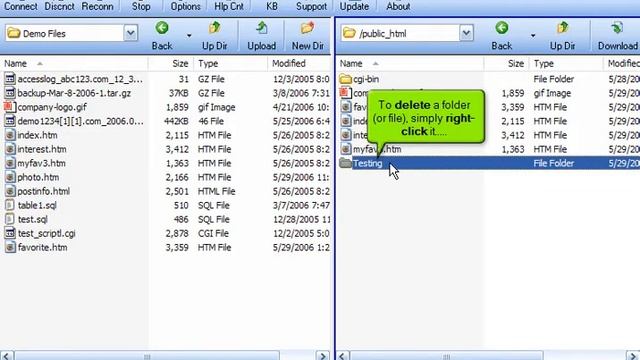
Task: Click the Upload icon
Action: 262,28
